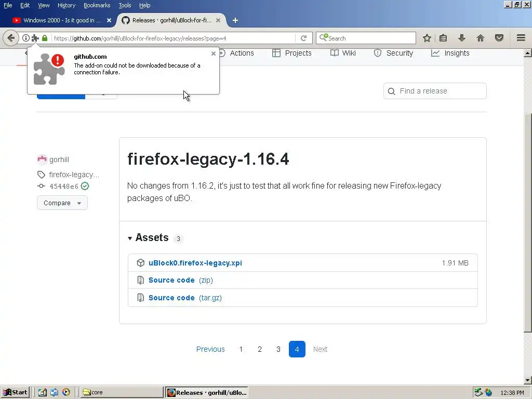
Task: Click the system tray clock 12:38 PM
Action: [512, 393]
